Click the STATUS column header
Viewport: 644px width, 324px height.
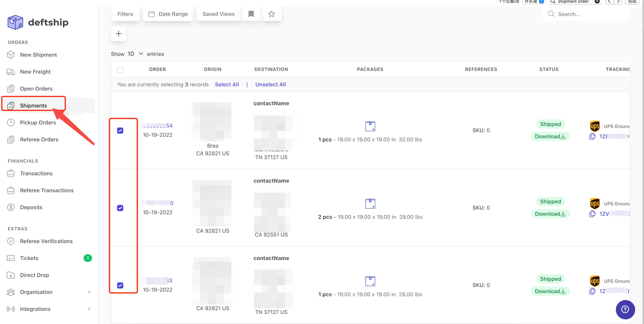click(549, 69)
